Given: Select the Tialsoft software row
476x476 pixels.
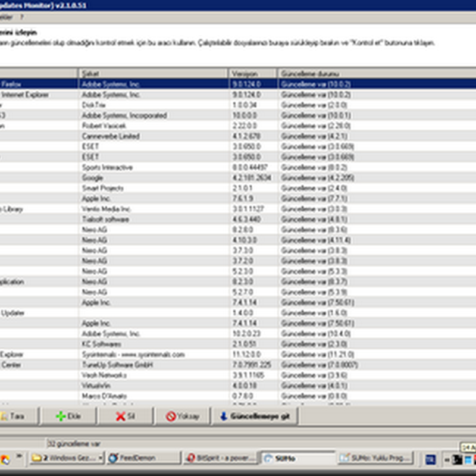Looking at the screenshot, I should pyautogui.click(x=238, y=219).
